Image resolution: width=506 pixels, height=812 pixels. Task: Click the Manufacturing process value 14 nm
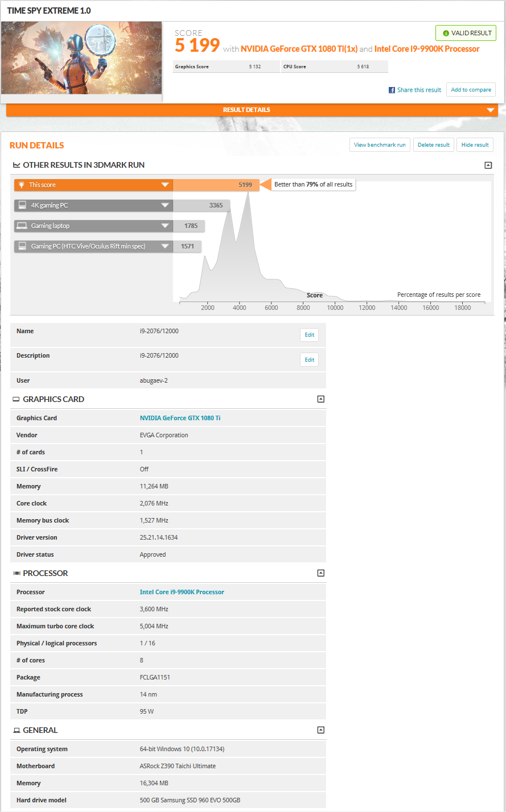coord(148,694)
